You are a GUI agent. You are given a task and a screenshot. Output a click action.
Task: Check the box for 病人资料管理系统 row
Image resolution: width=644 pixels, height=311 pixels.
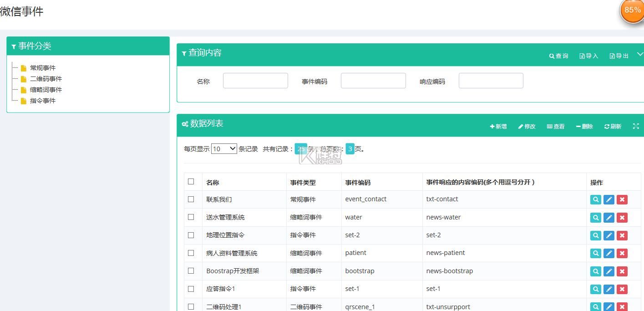(191, 253)
